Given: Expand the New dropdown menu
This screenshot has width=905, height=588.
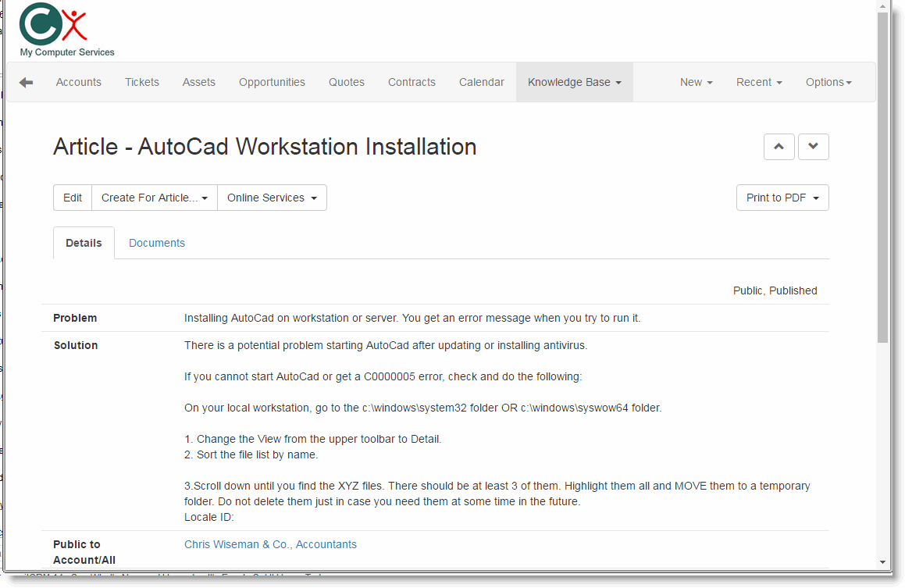Looking at the screenshot, I should coord(696,83).
